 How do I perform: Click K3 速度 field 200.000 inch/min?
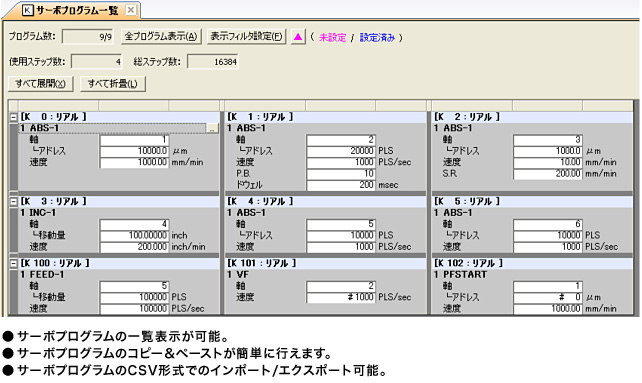click(x=134, y=247)
